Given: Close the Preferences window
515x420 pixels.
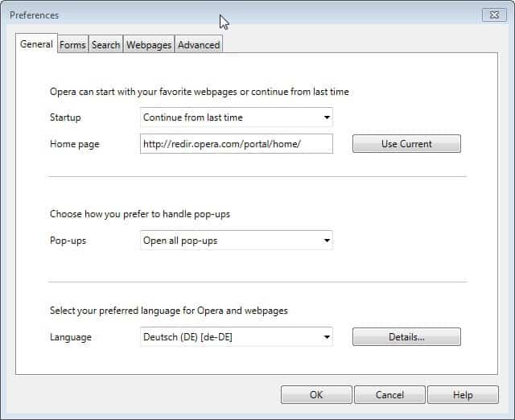Looking at the screenshot, I should tap(493, 14).
